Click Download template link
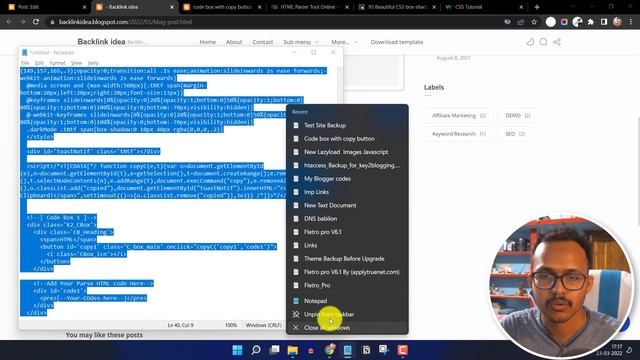The width and height of the screenshot is (640, 360). [397, 42]
